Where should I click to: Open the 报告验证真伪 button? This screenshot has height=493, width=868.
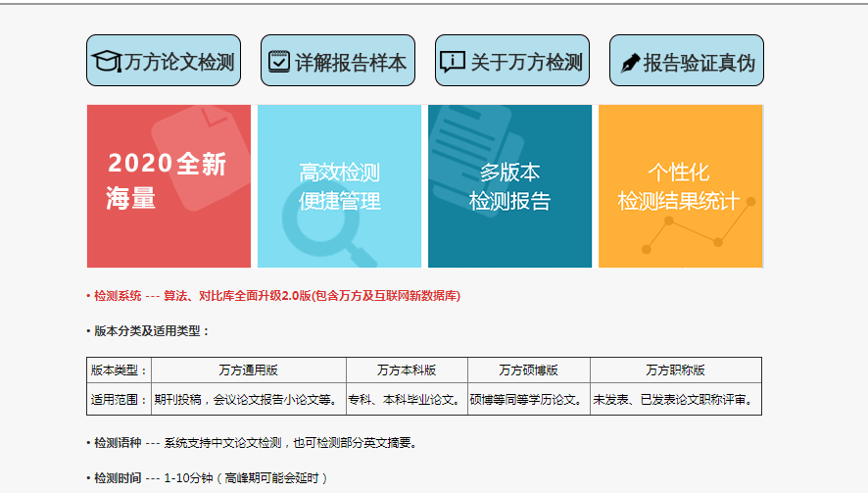coord(687,61)
